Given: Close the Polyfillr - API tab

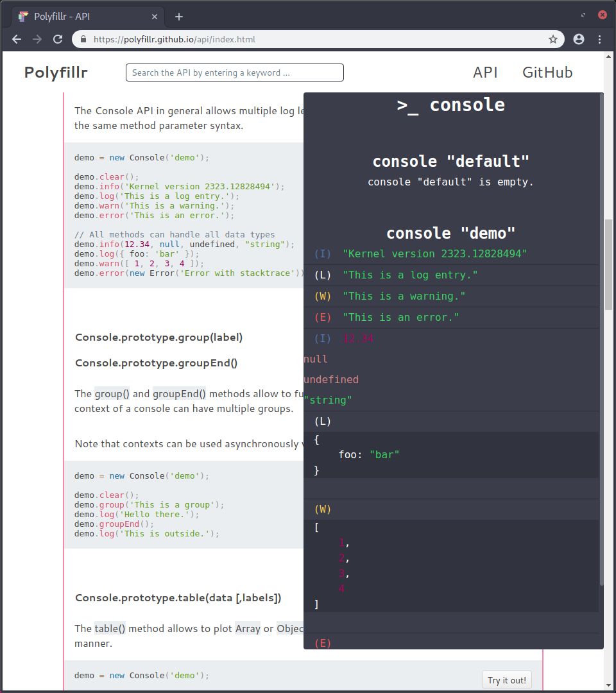Looking at the screenshot, I should coord(155,17).
